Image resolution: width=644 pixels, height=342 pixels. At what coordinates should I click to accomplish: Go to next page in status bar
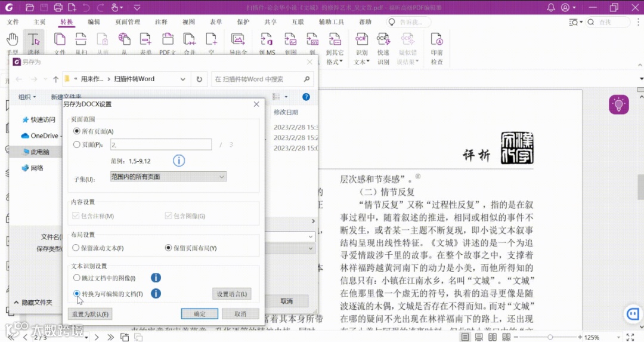(97, 337)
